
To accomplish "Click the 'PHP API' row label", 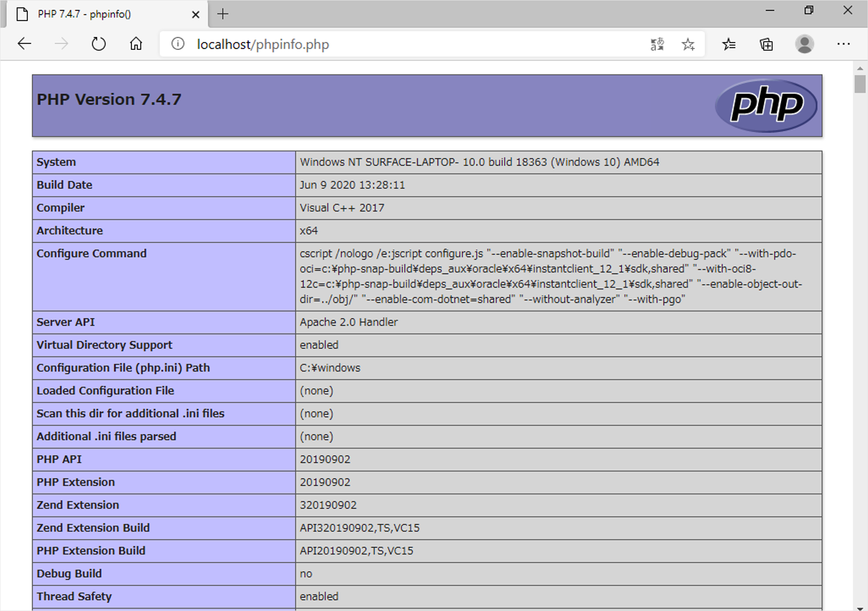I will 59,460.
